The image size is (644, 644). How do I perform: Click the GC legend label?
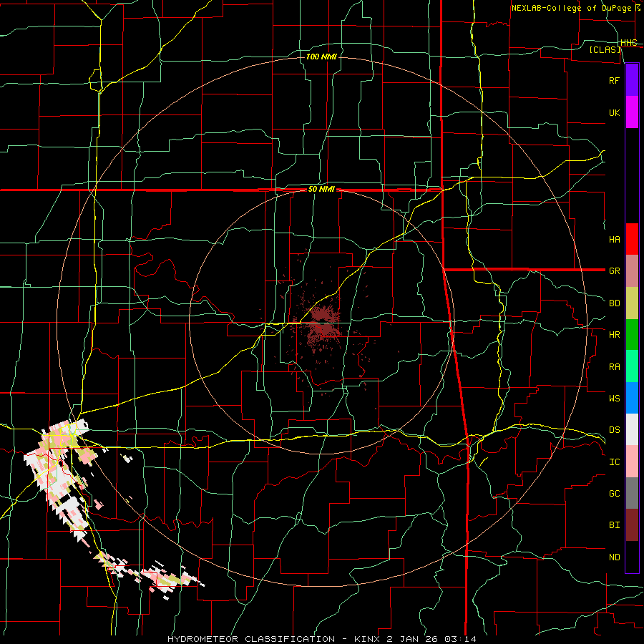point(614,494)
